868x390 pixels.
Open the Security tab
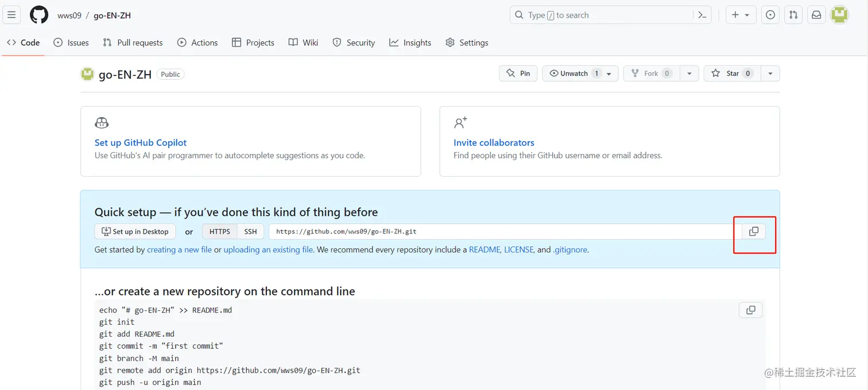pyautogui.click(x=354, y=42)
